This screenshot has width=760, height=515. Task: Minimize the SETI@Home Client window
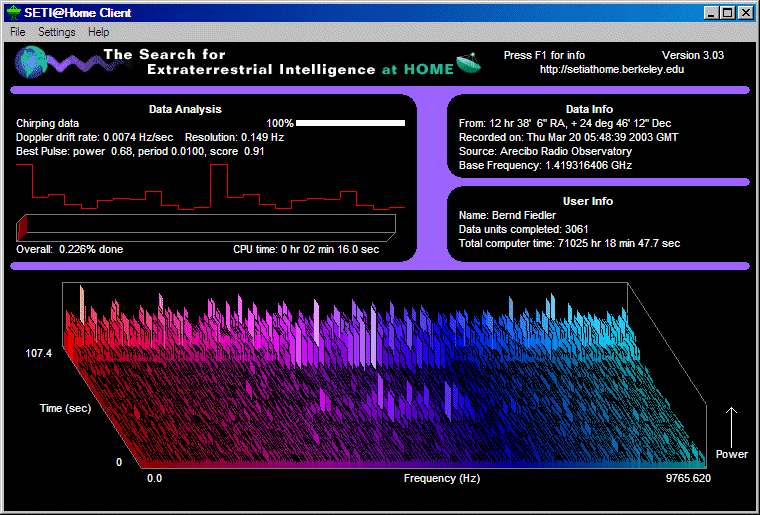tap(711, 13)
